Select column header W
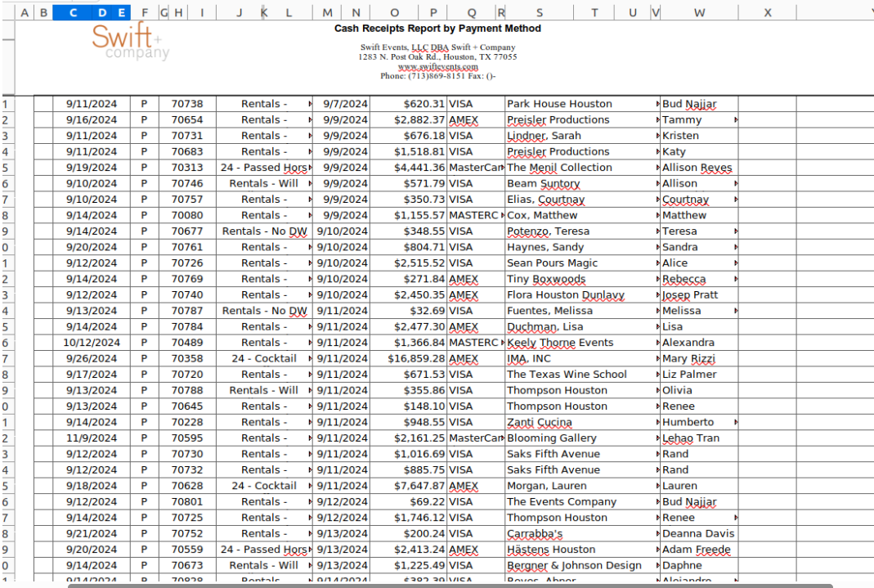Image resolution: width=874 pixels, height=588 pixels. [700, 12]
